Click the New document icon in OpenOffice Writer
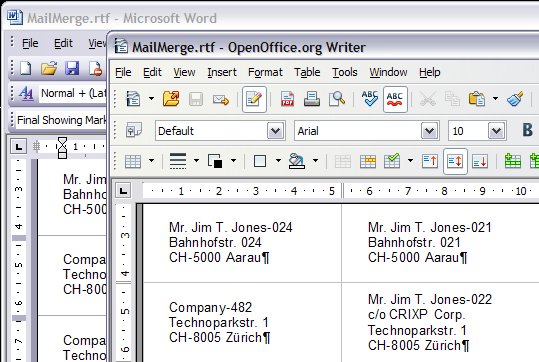The image size is (539, 362). [133, 99]
